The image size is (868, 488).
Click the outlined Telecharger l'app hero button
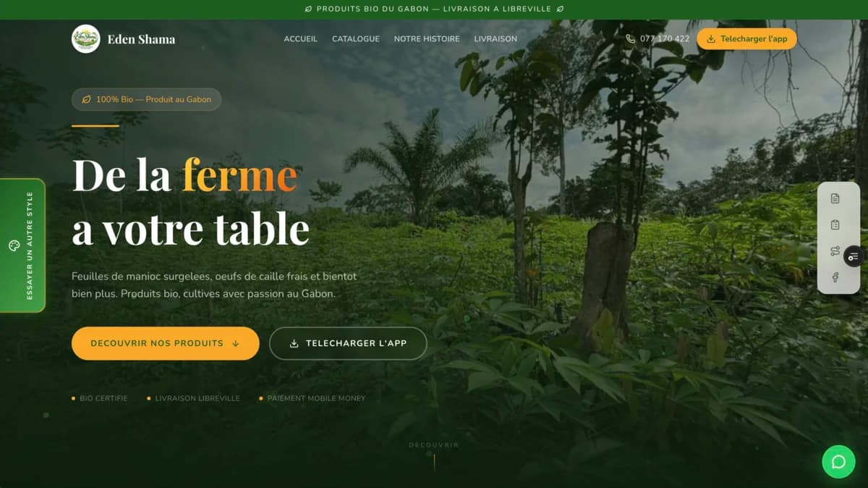click(x=348, y=343)
